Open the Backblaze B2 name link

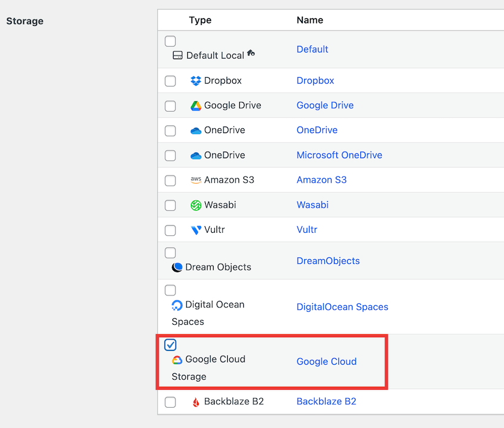click(x=326, y=402)
